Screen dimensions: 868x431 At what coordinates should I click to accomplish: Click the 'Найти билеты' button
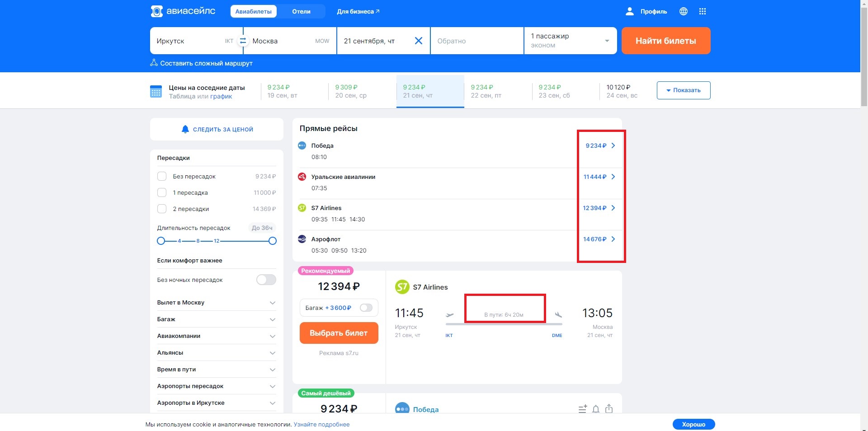click(666, 41)
